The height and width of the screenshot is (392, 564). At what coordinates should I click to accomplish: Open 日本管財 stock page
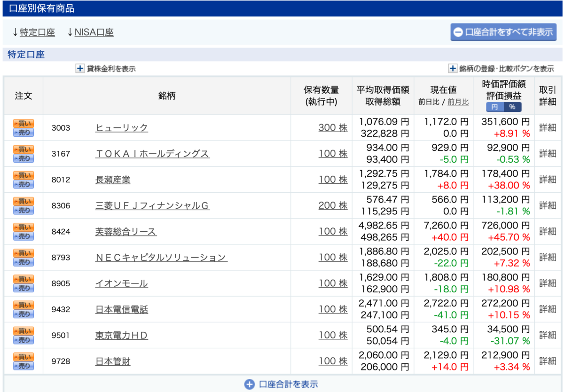tap(113, 361)
